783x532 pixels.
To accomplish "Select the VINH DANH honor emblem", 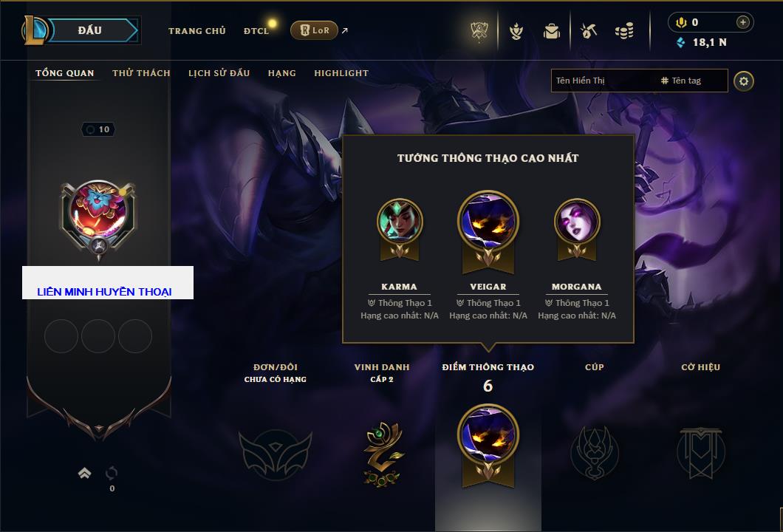I will [382, 454].
